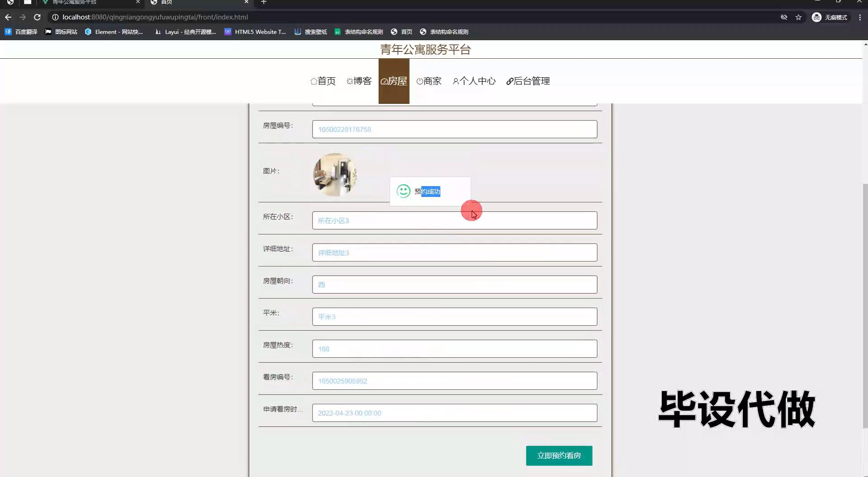The height and width of the screenshot is (477, 868).
Task: Go to 首页 in navigation menu
Action: pyautogui.click(x=323, y=81)
